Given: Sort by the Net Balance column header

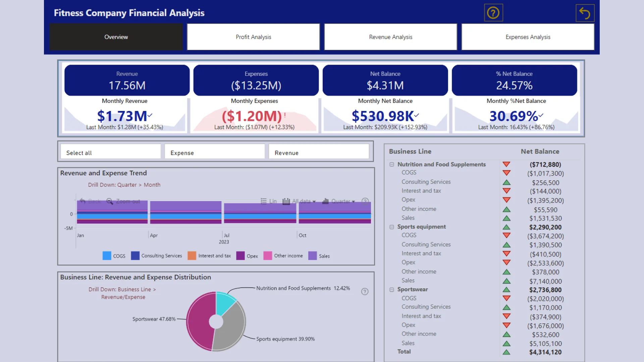Looking at the screenshot, I should click(540, 152).
